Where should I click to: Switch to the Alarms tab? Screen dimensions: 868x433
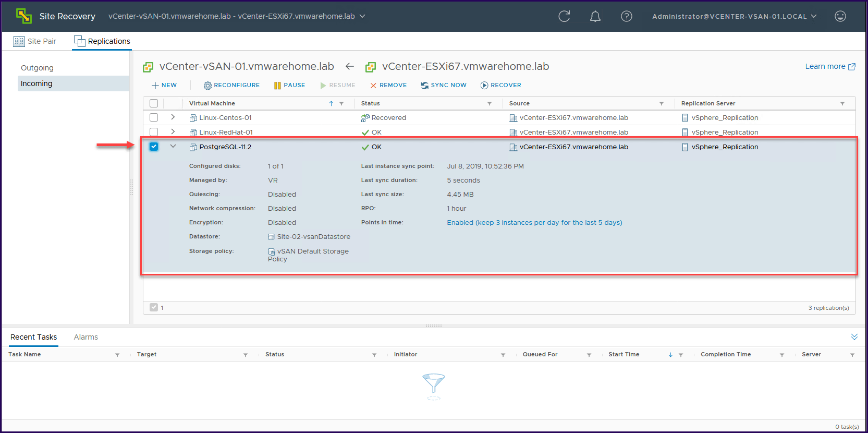pos(86,337)
